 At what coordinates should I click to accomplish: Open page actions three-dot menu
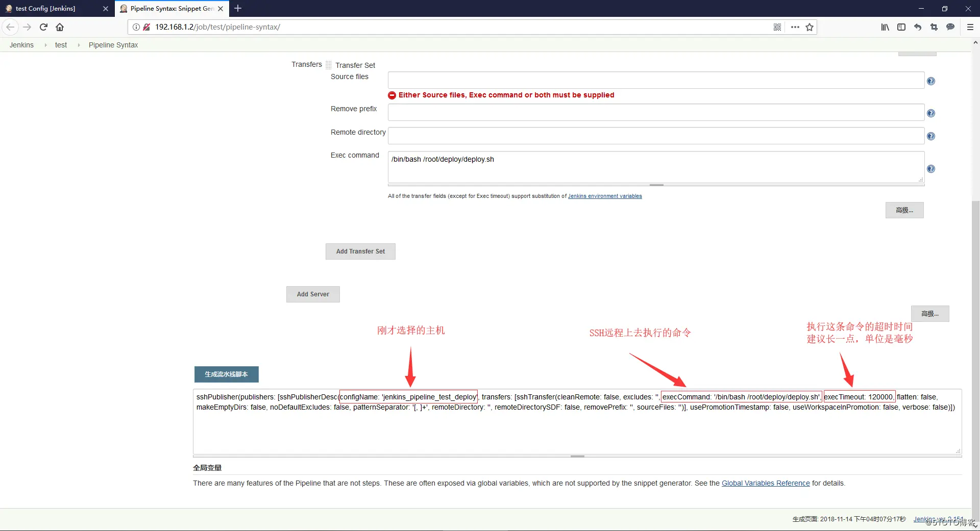pyautogui.click(x=795, y=27)
